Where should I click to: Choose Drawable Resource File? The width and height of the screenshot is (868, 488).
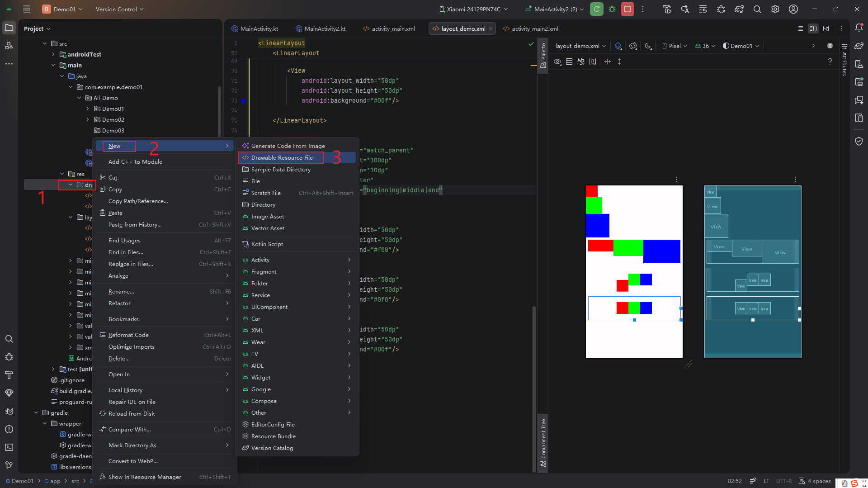pos(297,157)
